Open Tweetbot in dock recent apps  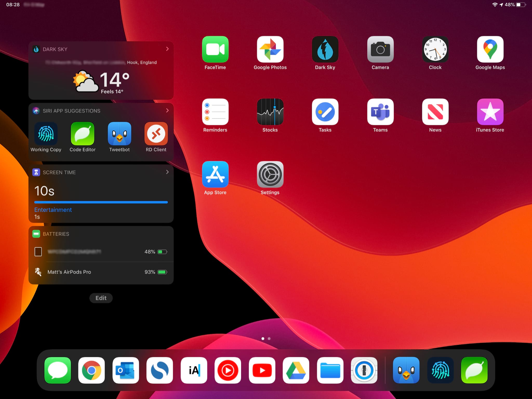(x=406, y=370)
